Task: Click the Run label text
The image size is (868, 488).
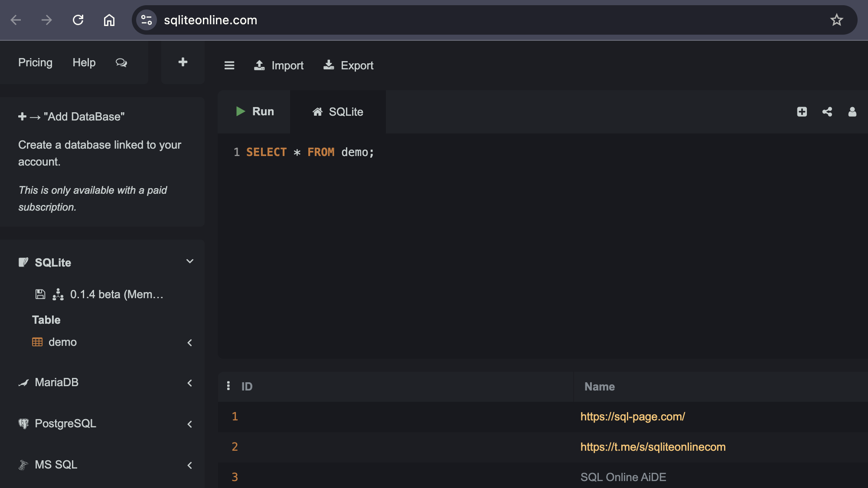Action: click(x=263, y=111)
